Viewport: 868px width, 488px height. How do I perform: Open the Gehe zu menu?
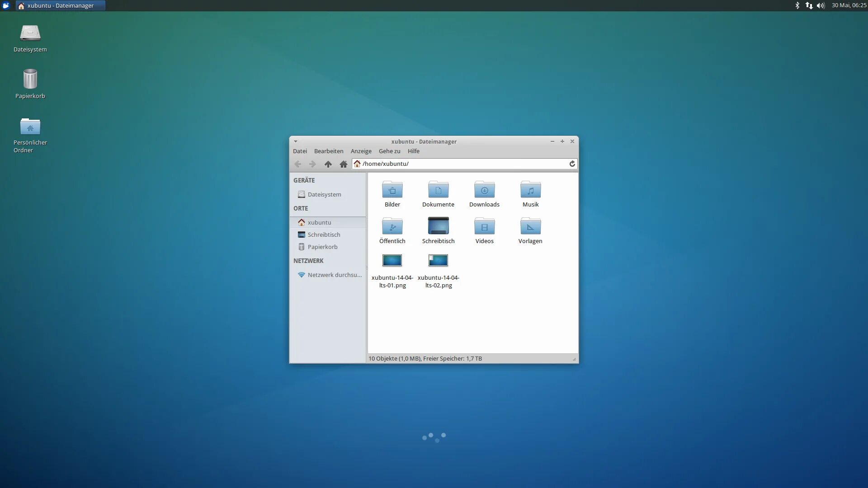point(389,151)
